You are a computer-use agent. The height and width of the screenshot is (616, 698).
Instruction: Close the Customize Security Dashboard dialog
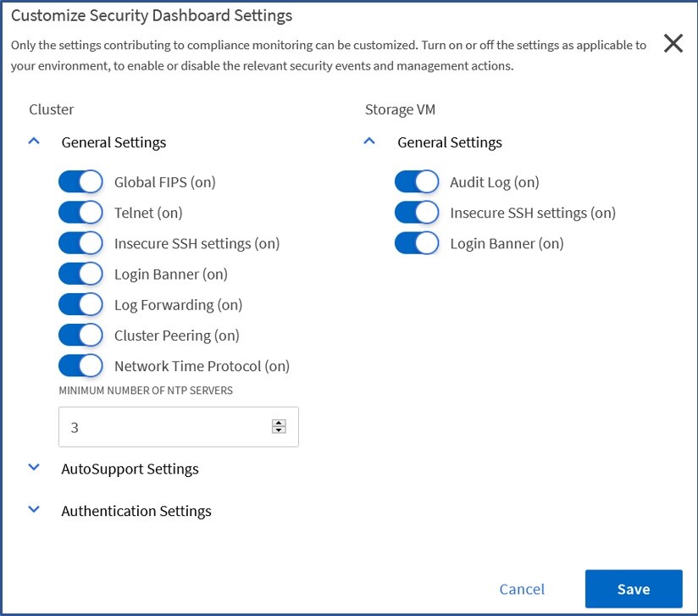pos(673,44)
